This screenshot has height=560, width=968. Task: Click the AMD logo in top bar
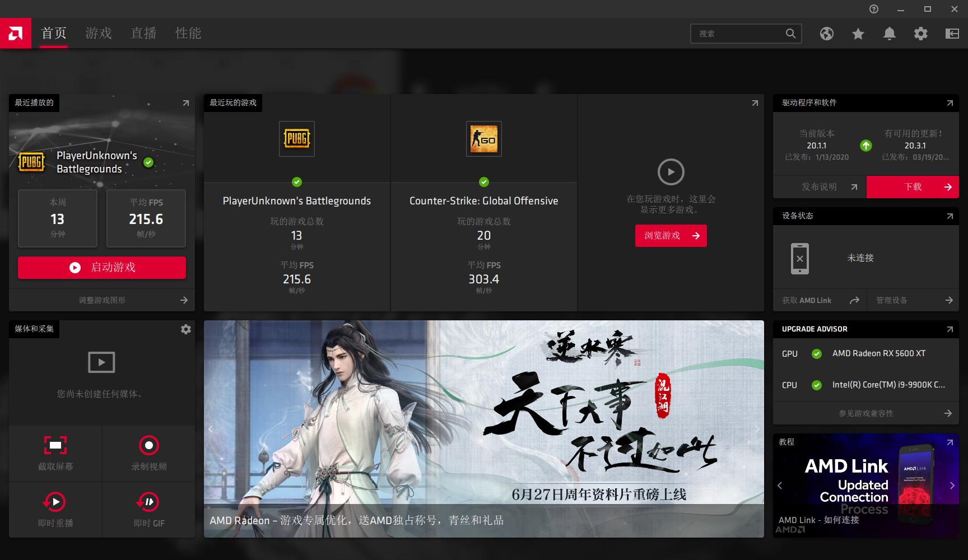[16, 34]
